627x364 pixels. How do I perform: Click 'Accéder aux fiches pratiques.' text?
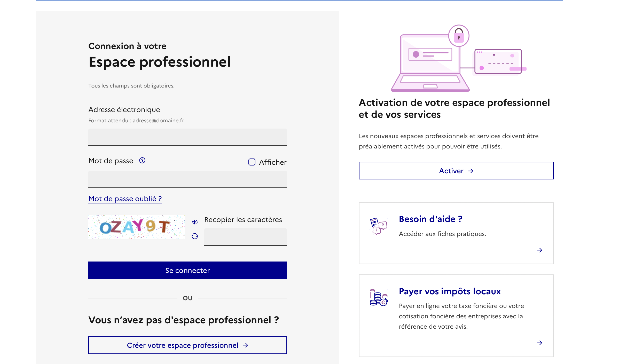pos(442,234)
